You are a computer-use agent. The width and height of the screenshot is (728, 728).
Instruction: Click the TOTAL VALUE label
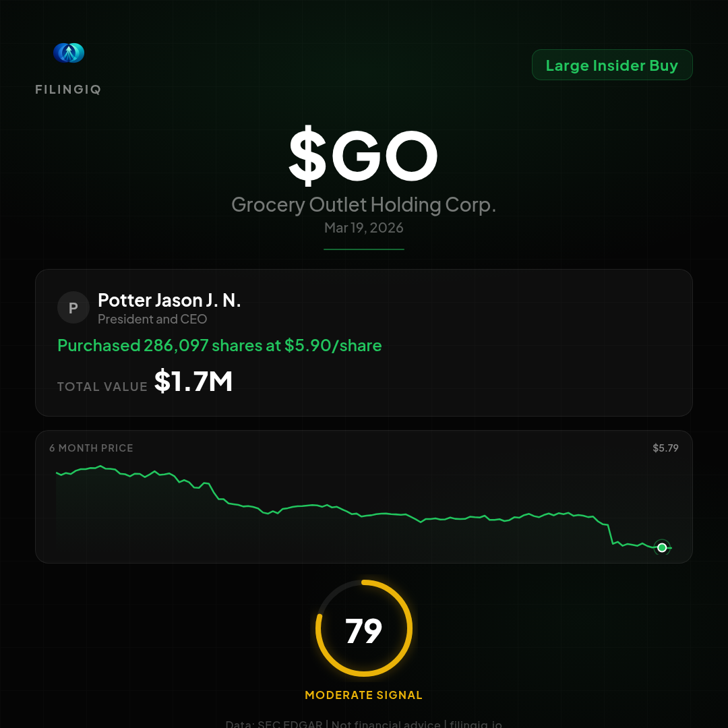pos(102,387)
